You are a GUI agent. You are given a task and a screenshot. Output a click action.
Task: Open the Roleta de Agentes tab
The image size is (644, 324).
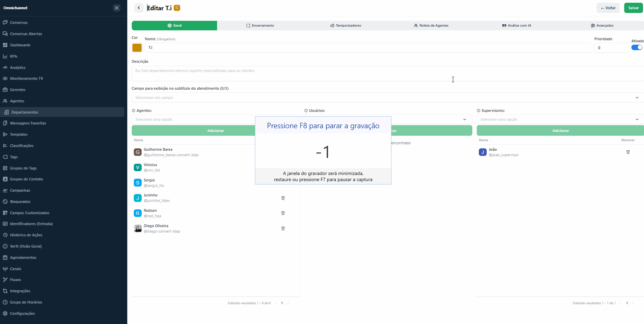431,26
